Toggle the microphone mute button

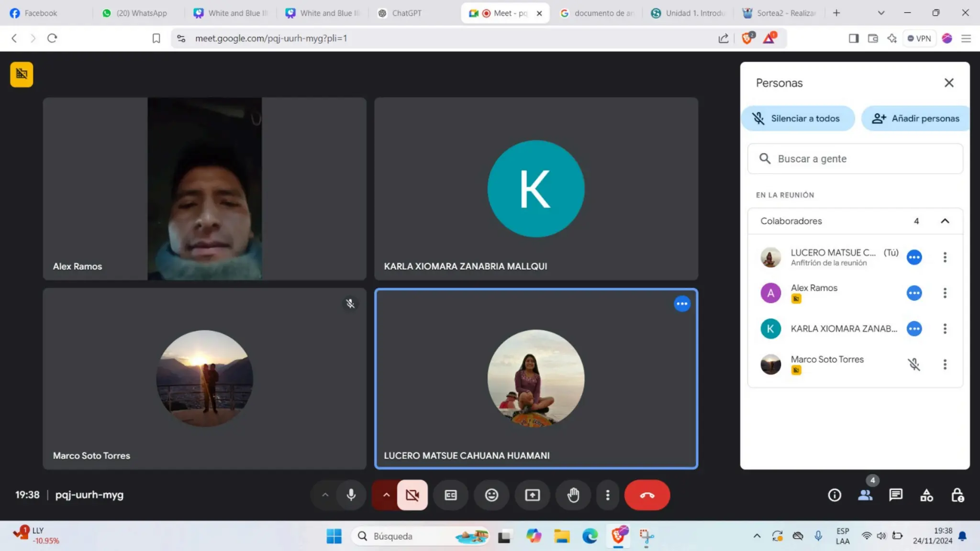351,495
